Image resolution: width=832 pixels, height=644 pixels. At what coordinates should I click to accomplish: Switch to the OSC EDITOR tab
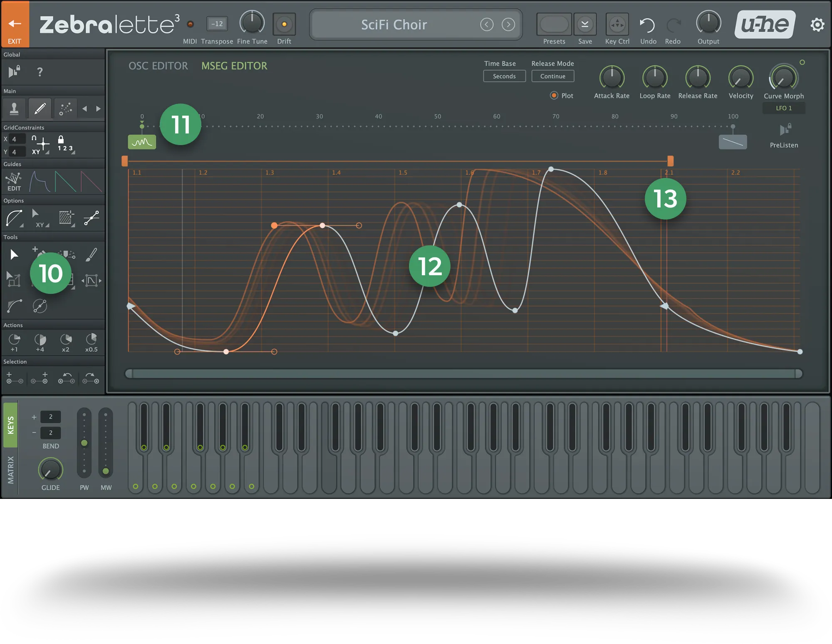[x=158, y=66]
